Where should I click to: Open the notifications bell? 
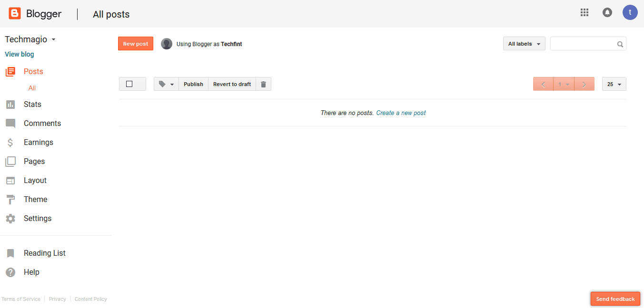tap(607, 12)
